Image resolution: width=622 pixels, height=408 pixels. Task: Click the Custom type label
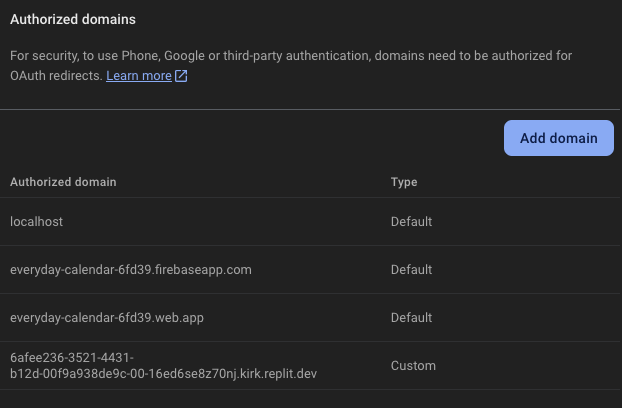click(x=413, y=366)
